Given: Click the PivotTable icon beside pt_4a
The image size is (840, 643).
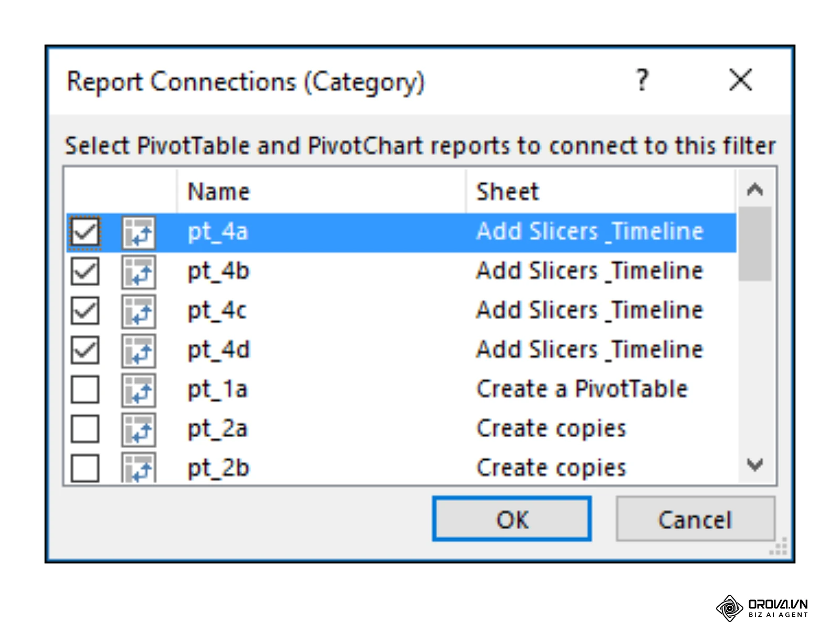Looking at the screenshot, I should [139, 232].
